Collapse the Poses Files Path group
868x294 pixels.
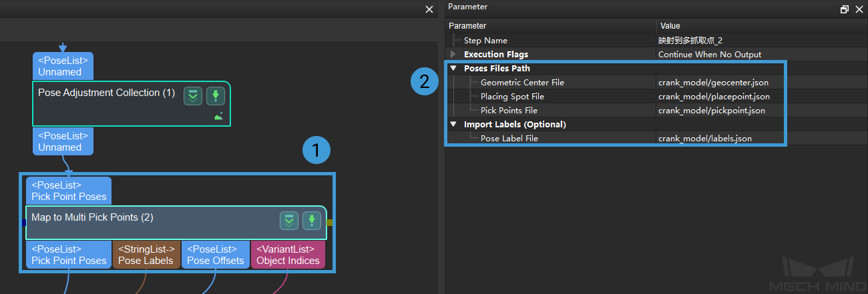[454, 68]
